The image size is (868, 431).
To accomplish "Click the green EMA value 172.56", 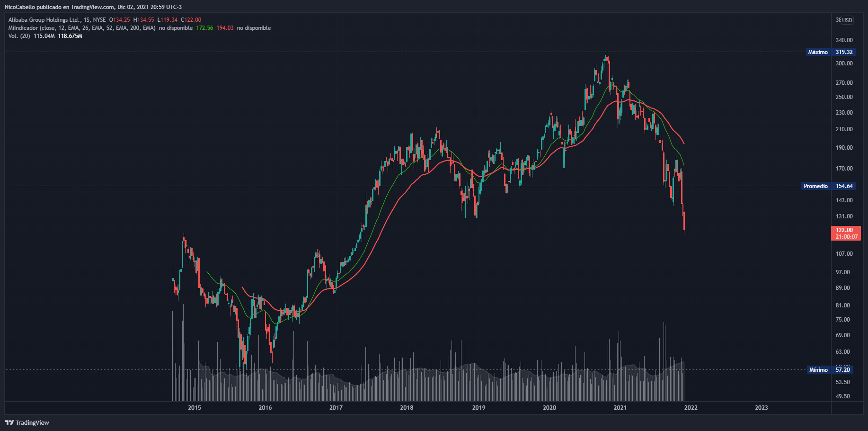I will (204, 28).
